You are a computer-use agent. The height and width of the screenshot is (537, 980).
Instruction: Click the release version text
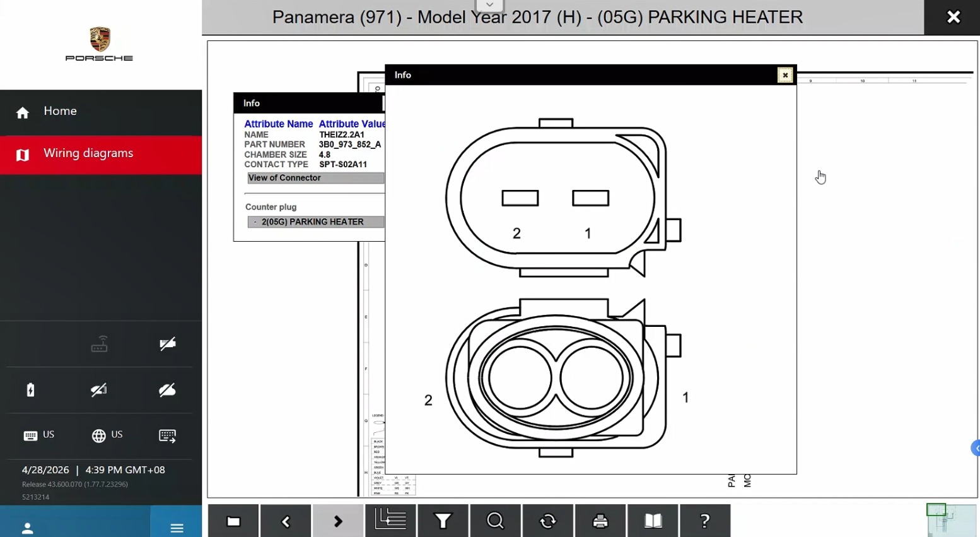(75, 485)
